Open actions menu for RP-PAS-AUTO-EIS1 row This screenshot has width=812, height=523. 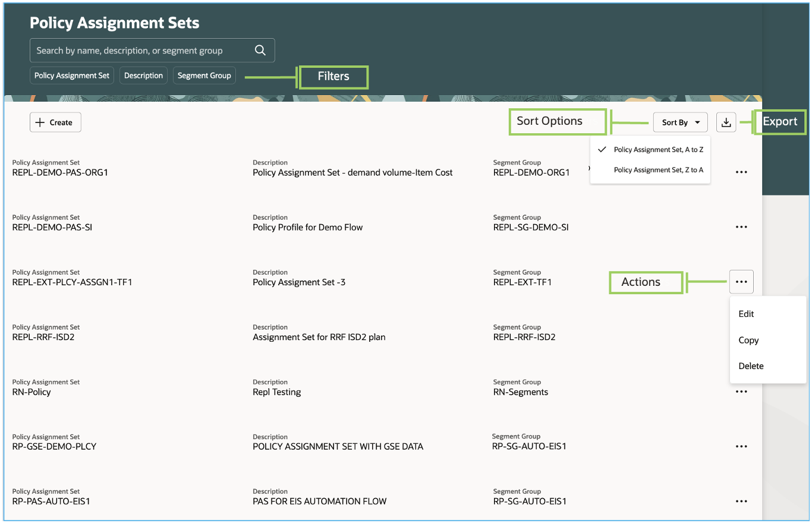coord(741,501)
